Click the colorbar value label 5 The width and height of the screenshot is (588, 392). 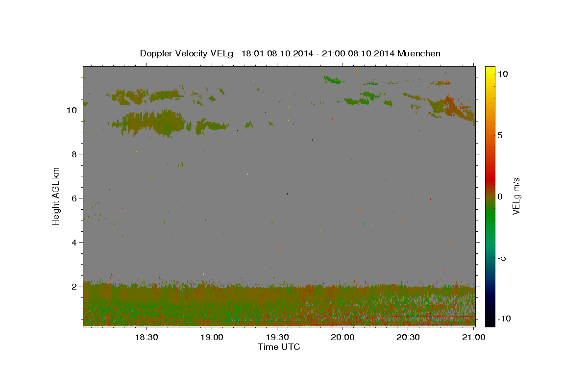point(499,135)
